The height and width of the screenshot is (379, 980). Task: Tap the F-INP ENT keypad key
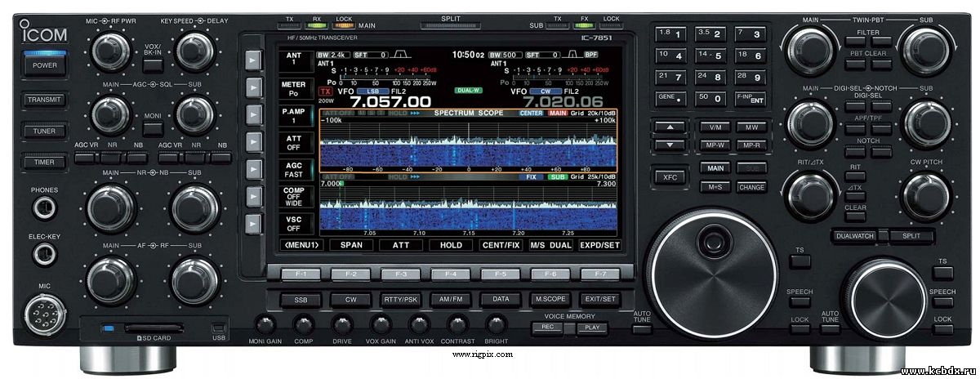point(751,98)
